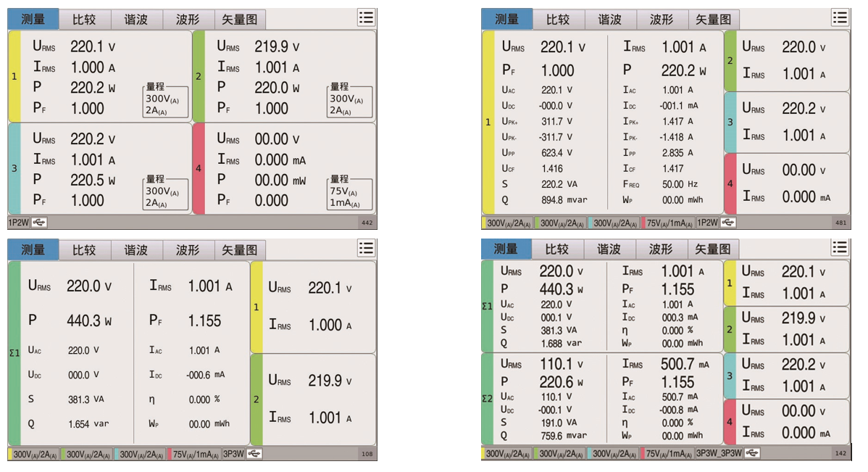Select the 测量 tab on screen 108

point(33,250)
